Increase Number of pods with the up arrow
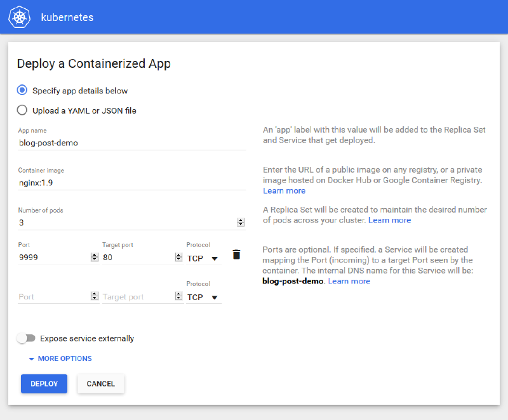The height and width of the screenshot is (420, 508). (x=240, y=220)
